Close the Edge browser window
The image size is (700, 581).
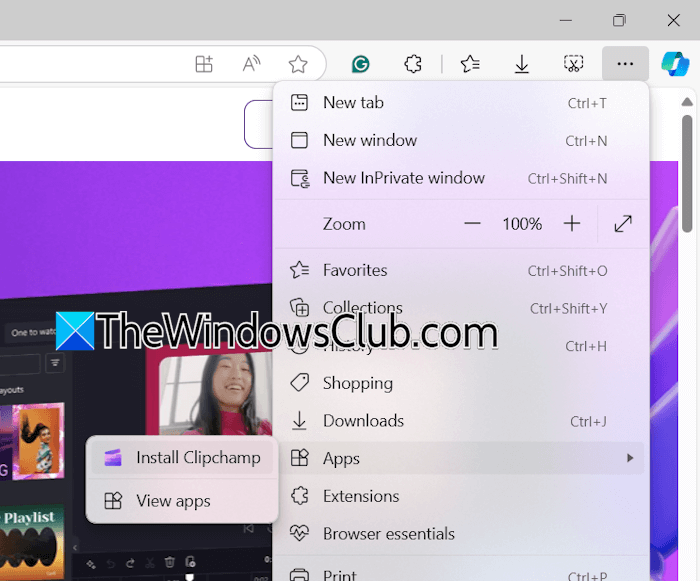(x=673, y=20)
